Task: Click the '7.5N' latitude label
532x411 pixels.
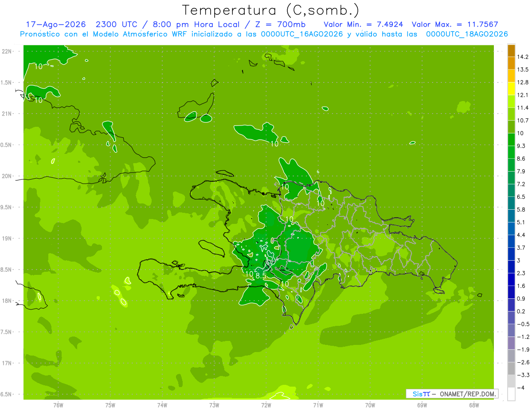Action: tap(6, 332)
